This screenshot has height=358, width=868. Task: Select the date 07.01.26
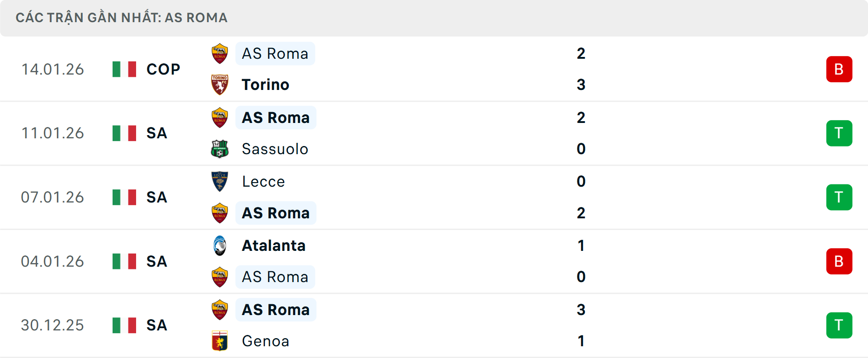(52, 197)
